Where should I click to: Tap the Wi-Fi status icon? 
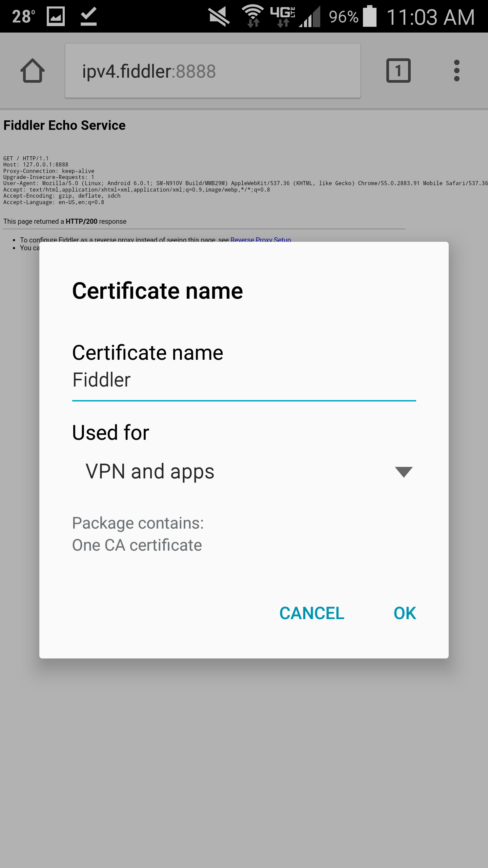point(253,16)
